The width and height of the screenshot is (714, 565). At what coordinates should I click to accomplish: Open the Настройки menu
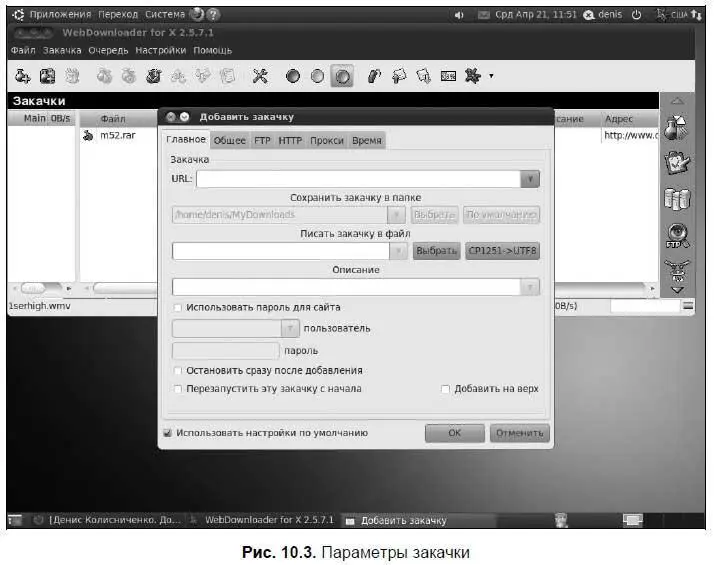(161, 51)
